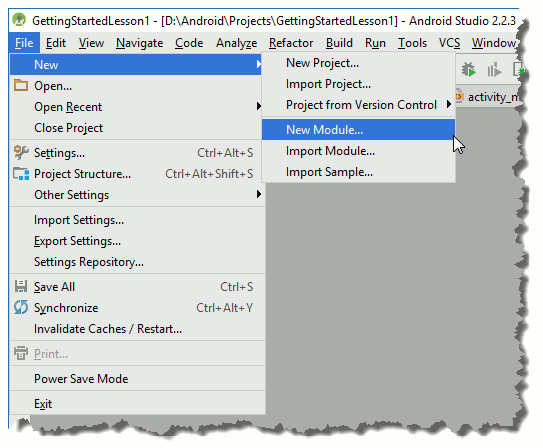The image size is (543, 448).
Task: Click the Synchronize refresh icon
Action: click(21, 307)
